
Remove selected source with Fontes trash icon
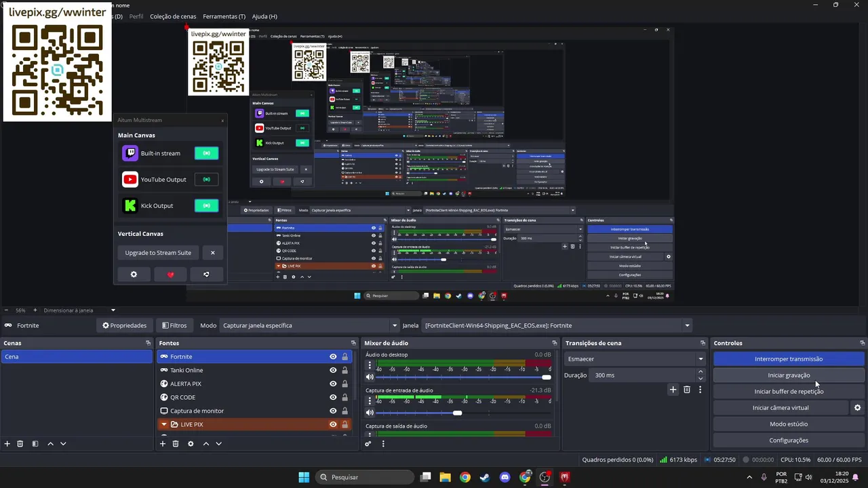coord(176,444)
